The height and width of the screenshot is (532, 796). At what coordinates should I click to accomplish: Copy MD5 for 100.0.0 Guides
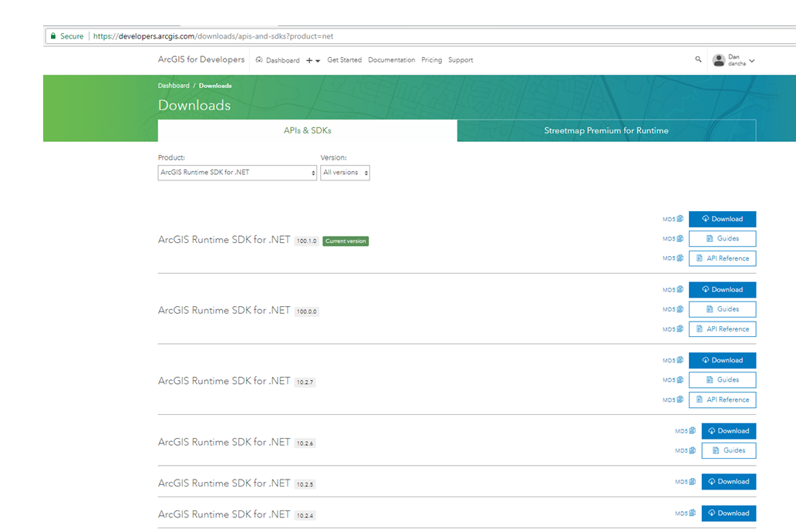coord(673,309)
